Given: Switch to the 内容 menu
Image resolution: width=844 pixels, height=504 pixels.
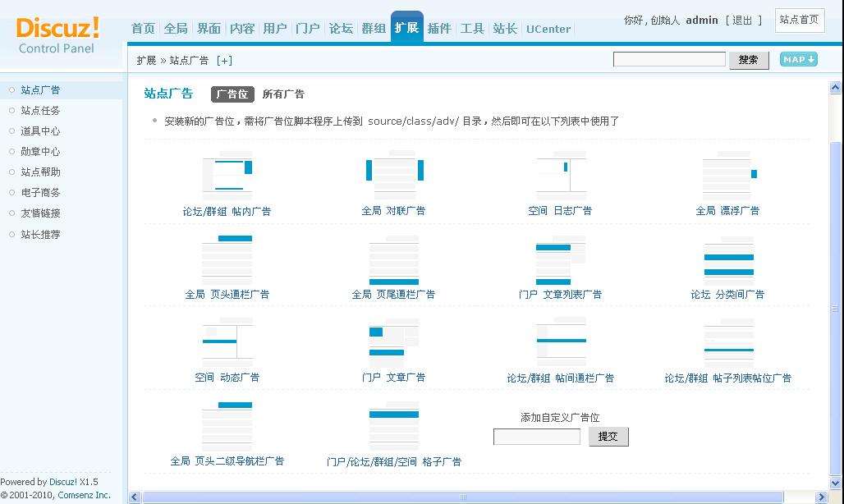Looking at the screenshot, I should click(241, 29).
